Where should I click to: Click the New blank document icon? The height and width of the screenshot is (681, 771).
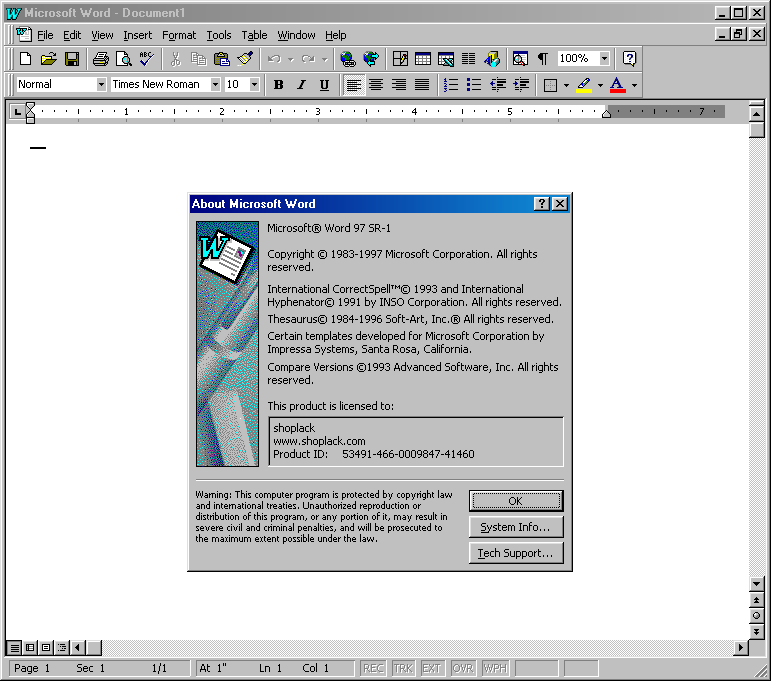tap(25, 59)
